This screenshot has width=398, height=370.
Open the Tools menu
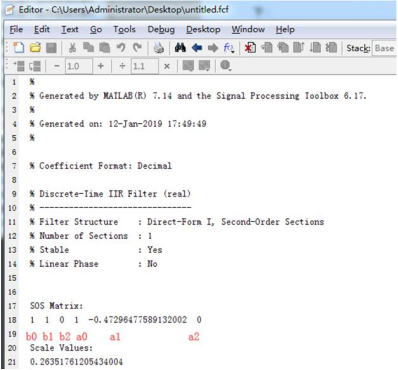(x=124, y=29)
